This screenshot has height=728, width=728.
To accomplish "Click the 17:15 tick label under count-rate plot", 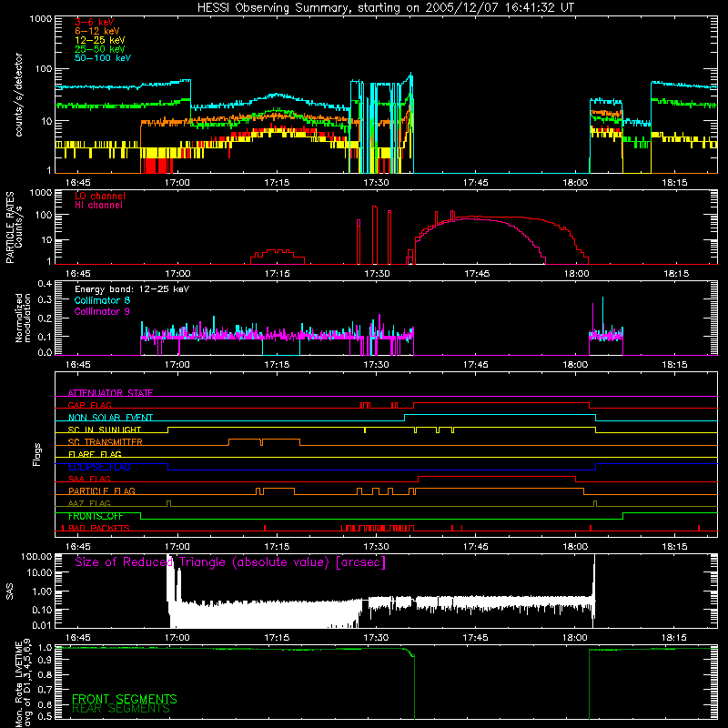I will point(277,183).
